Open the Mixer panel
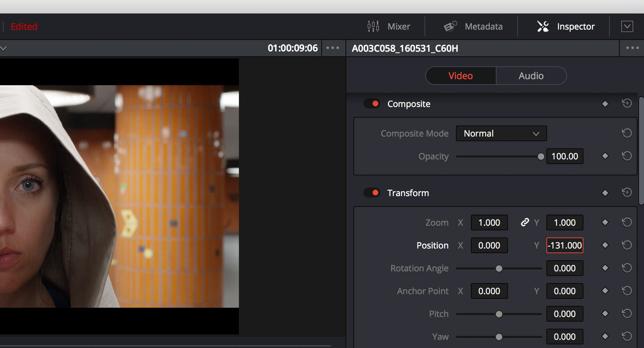644x348 pixels. [389, 26]
